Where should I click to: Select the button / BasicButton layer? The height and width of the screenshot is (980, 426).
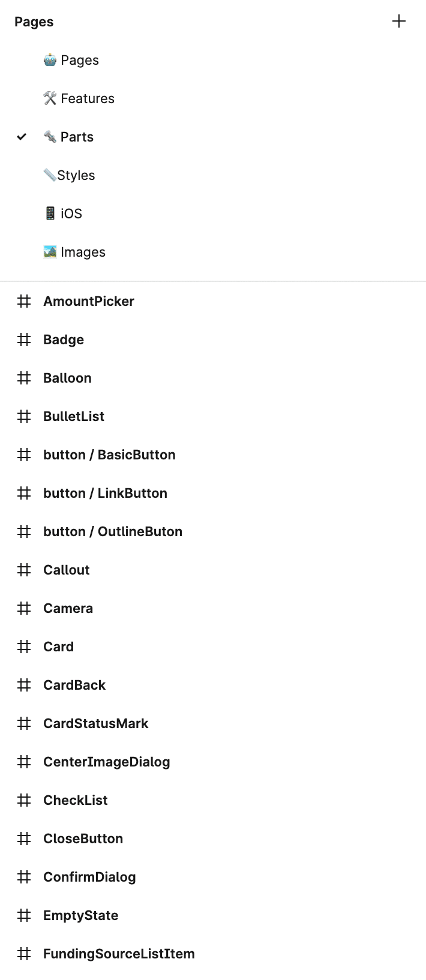[x=109, y=455]
